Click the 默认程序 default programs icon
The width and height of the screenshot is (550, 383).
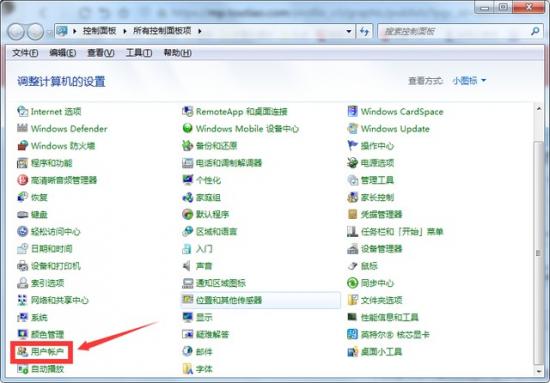click(x=188, y=214)
